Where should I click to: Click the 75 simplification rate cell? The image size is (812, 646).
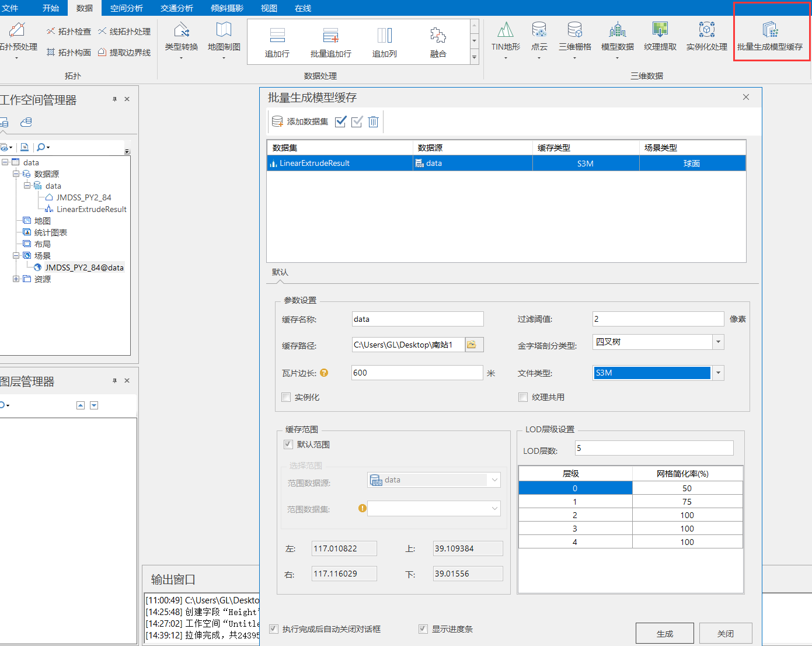(x=687, y=502)
